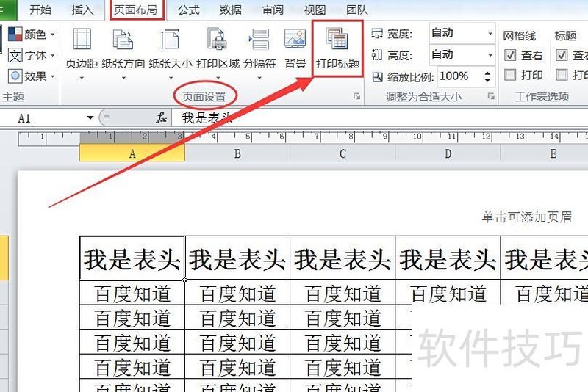
Task: Enable the gridlines Print (打印) checkbox
Action: tap(511, 75)
